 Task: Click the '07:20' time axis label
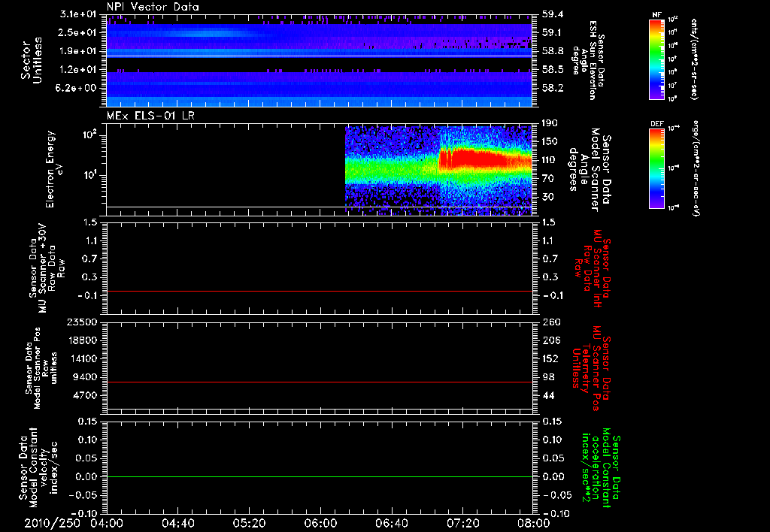coord(462,523)
